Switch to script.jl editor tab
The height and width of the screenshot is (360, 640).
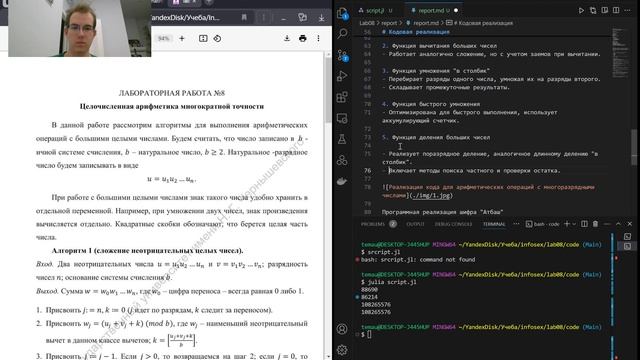coord(376,10)
